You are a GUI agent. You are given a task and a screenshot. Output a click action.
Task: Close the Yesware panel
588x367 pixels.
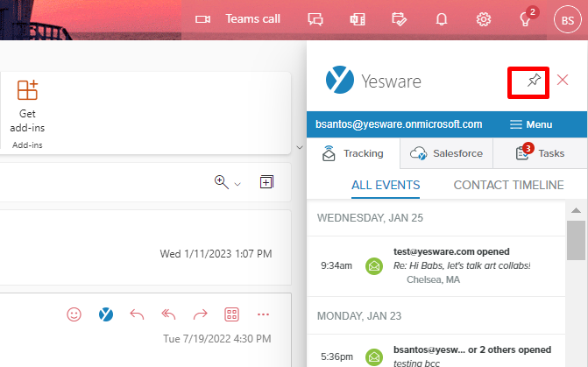(x=563, y=81)
